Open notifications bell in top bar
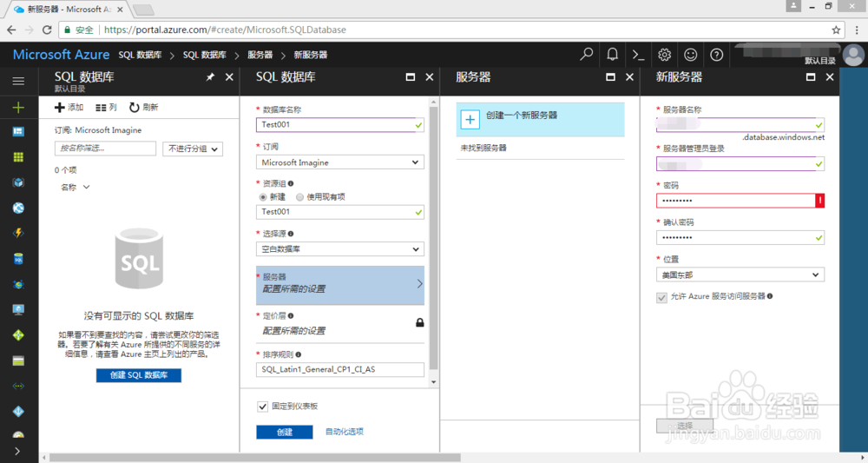 pos(612,54)
